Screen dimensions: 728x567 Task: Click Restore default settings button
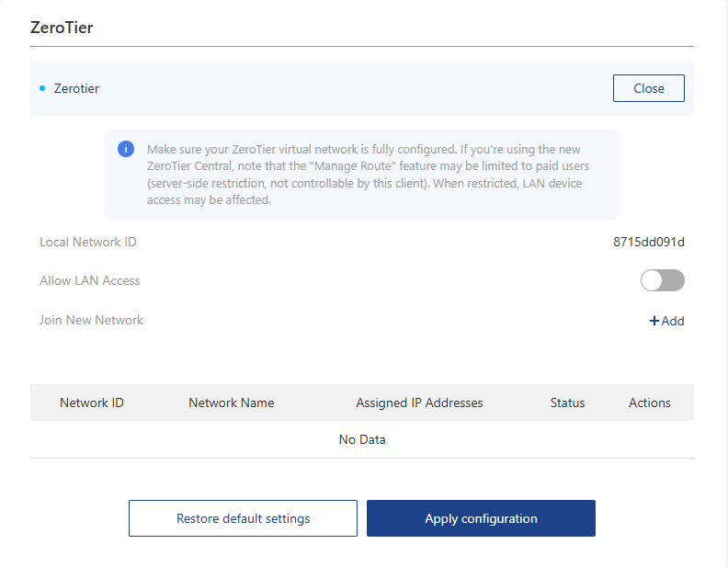[x=243, y=518]
